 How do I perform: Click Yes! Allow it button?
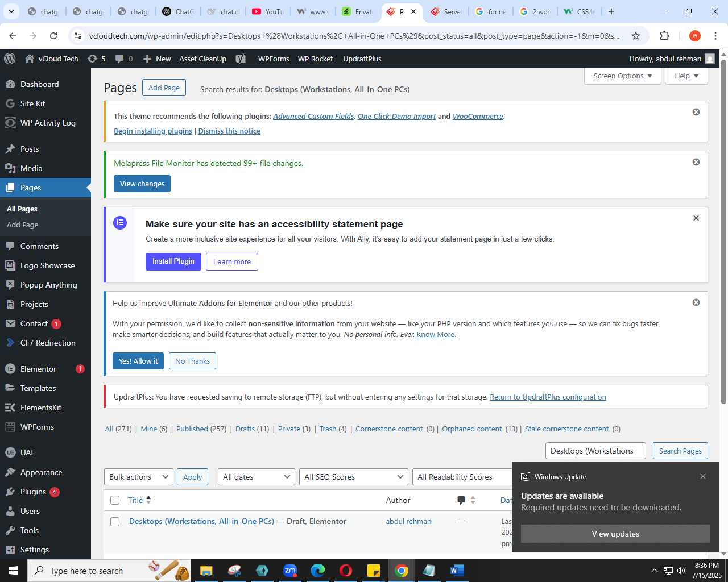138,361
